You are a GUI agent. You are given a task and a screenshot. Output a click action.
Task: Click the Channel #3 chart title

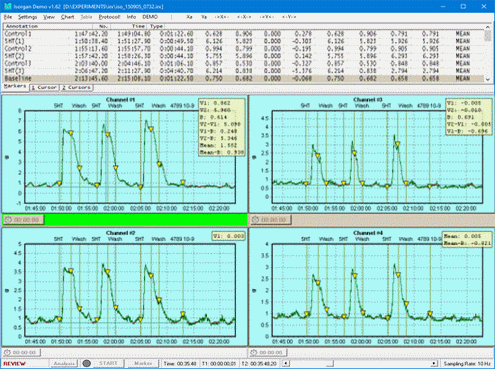coord(368,99)
